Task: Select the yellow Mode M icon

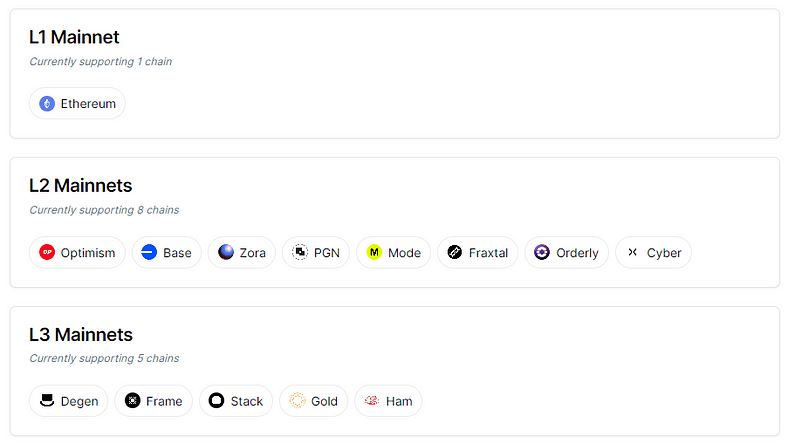Action: [x=374, y=252]
